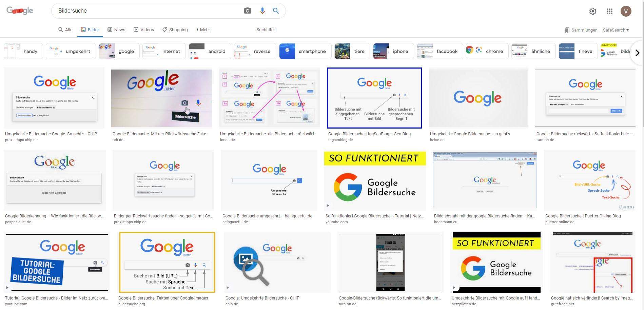
Task: Open the "Tutorial: Google Bildersuche" YouTube thumbnail
Action: (57, 262)
